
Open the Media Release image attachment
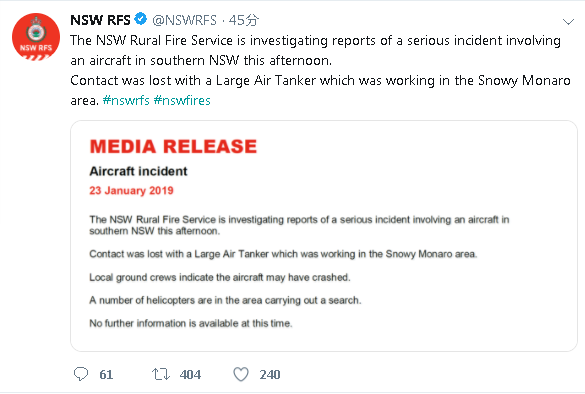324,236
